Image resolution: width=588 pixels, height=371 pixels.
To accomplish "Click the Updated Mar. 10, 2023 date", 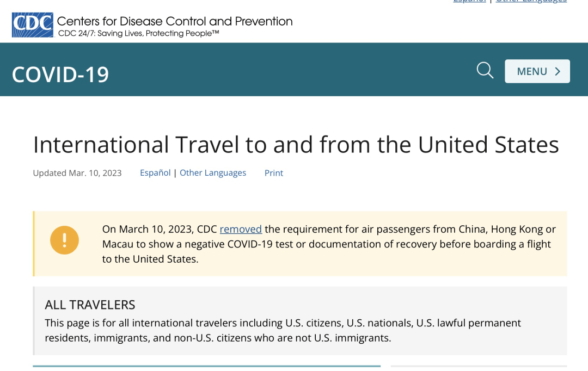I will click(77, 173).
